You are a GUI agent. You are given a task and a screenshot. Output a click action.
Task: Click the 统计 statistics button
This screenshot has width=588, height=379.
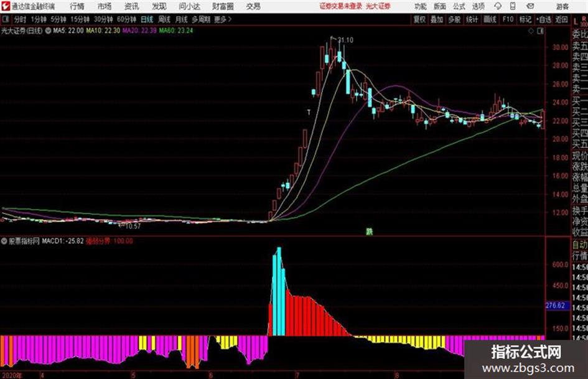coord(472,19)
